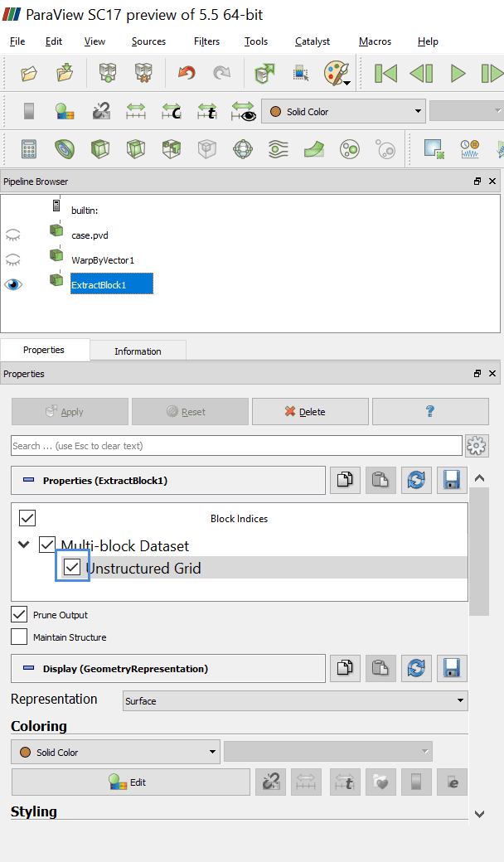Viewport: 504px width, 862px height.
Task: Collapse the Multi-block Dataset tree node
Action: (23, 545)
